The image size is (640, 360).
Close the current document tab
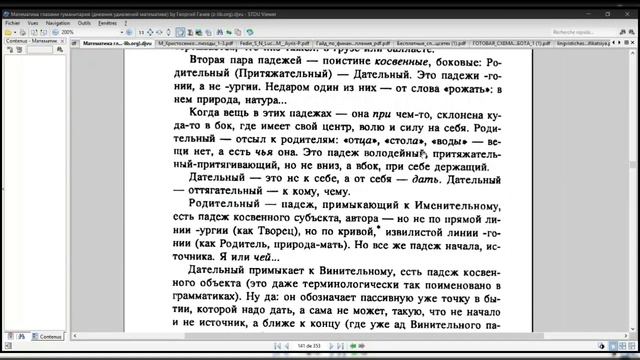tap(633, 42)
